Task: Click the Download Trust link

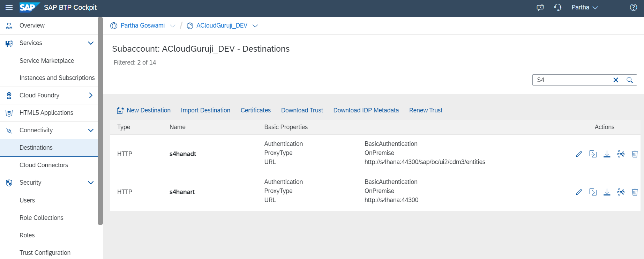Action: 302,110
